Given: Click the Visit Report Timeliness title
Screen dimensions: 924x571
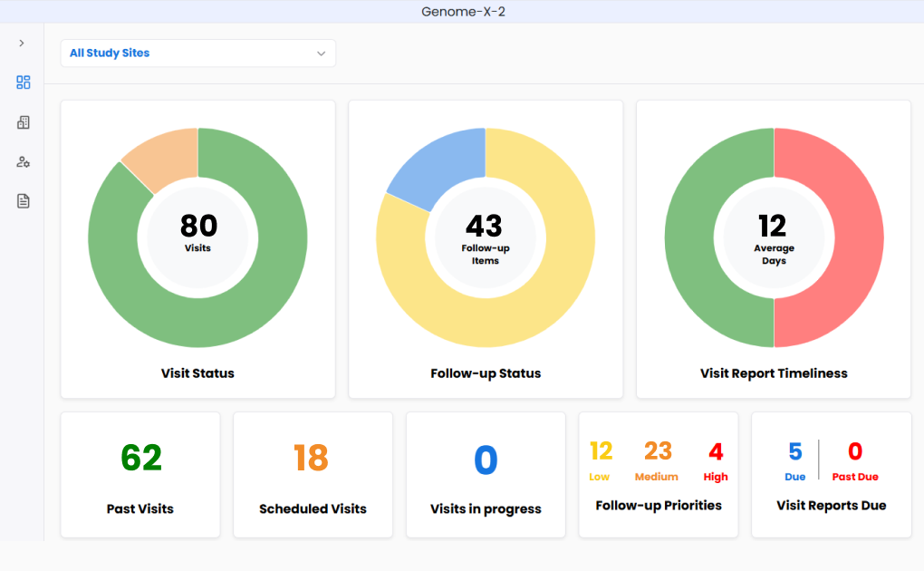Looking at the screenshot, I should [x=774, y=373].
